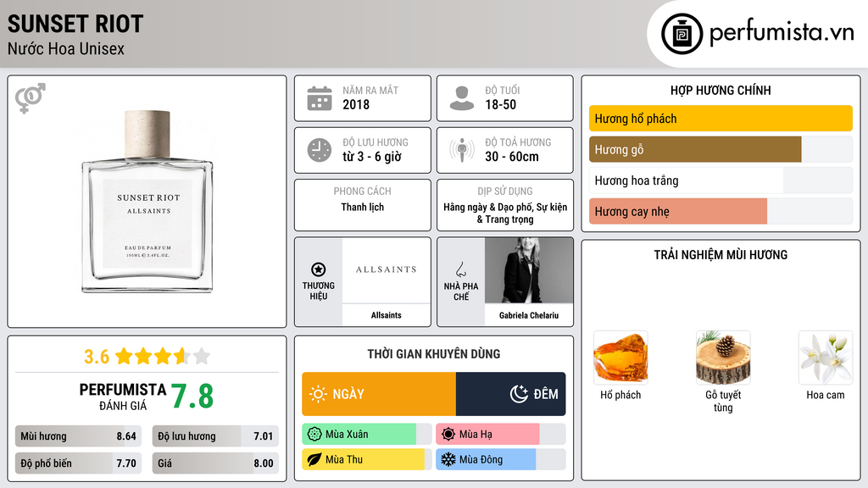Click the snowflake icon Mùa Đông

point(448,459)
